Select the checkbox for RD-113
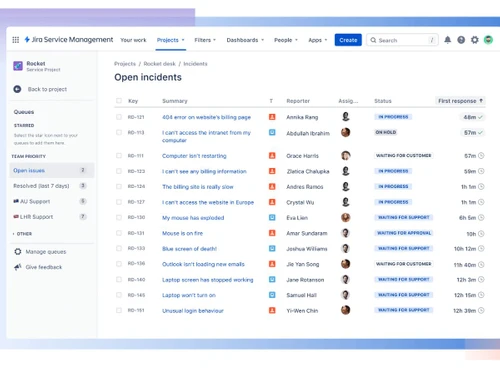This screenshot has height=375, width=500. [119, 132]
